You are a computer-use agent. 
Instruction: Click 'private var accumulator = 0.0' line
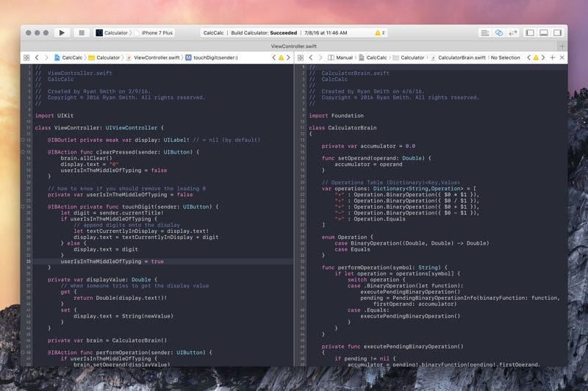coord(368,146)
